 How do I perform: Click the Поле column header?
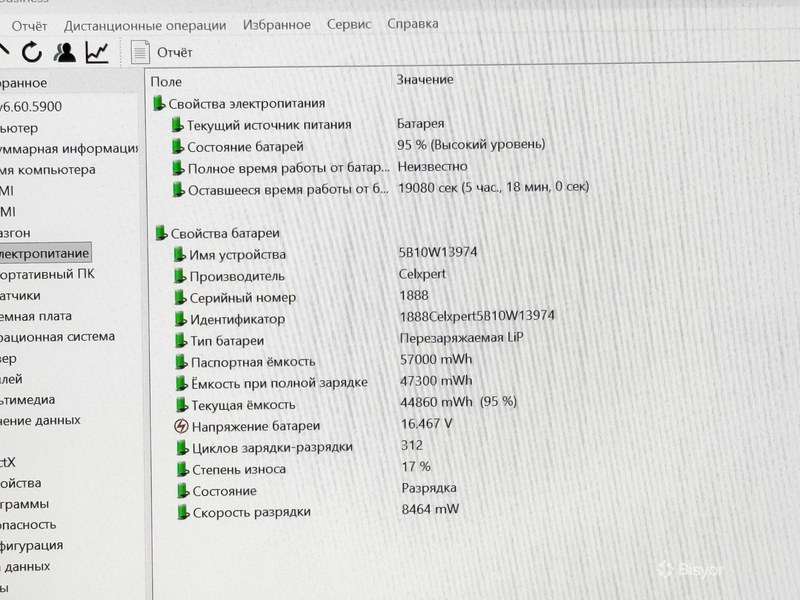[166, 82]
